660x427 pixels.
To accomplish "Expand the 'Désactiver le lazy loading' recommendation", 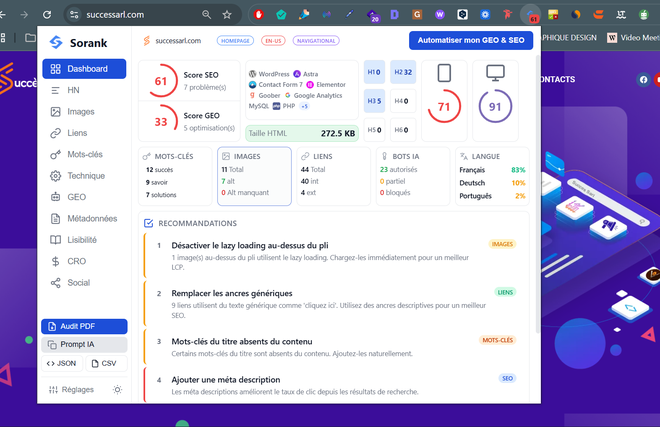I will tap(250, 244).
